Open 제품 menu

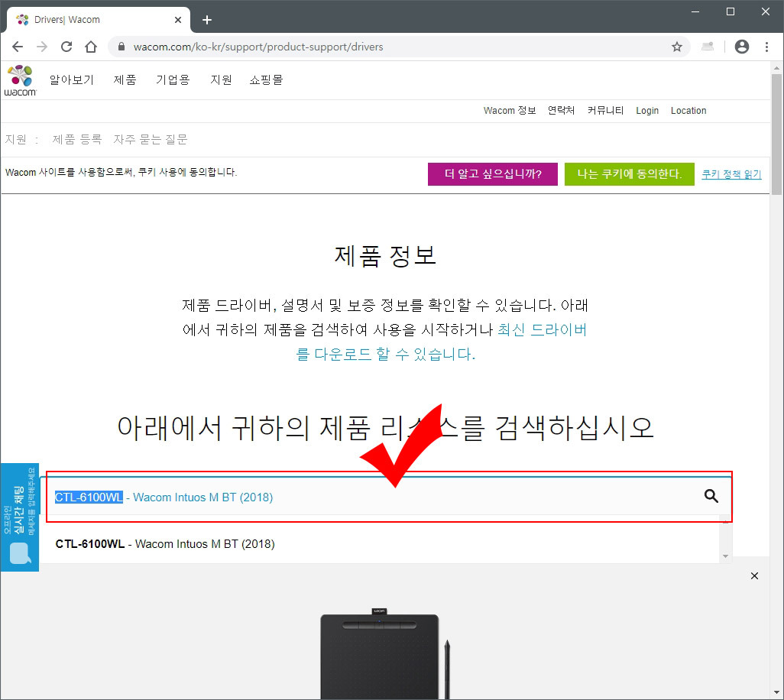125,80
